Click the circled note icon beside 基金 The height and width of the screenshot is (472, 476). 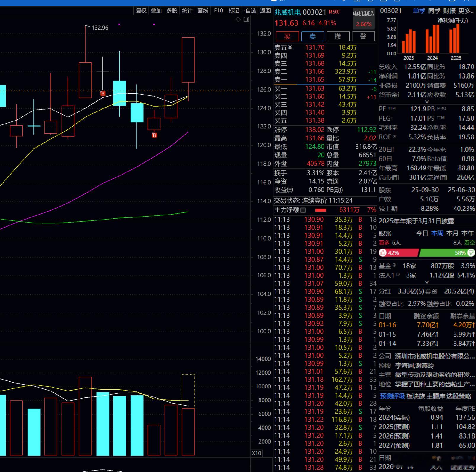pos(394,265)
